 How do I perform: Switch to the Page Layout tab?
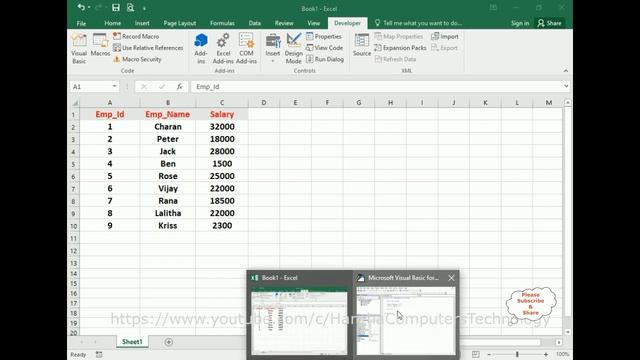(180, 23)
